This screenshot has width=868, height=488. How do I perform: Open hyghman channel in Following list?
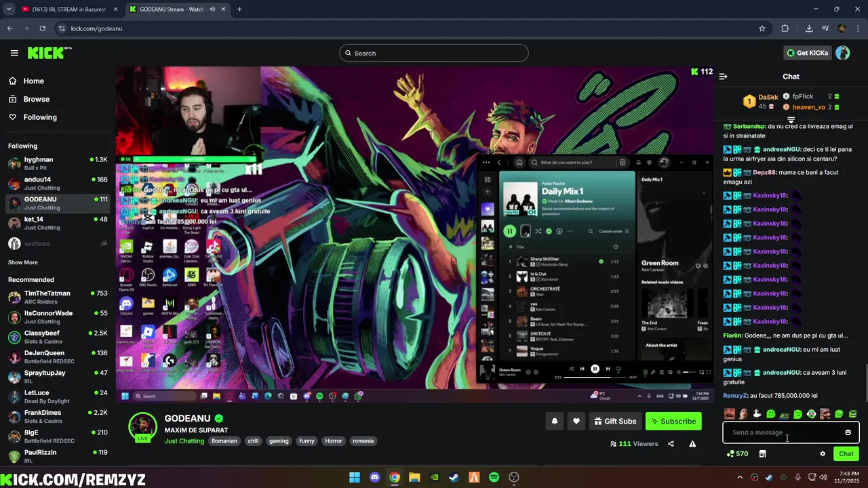(58, 163)
